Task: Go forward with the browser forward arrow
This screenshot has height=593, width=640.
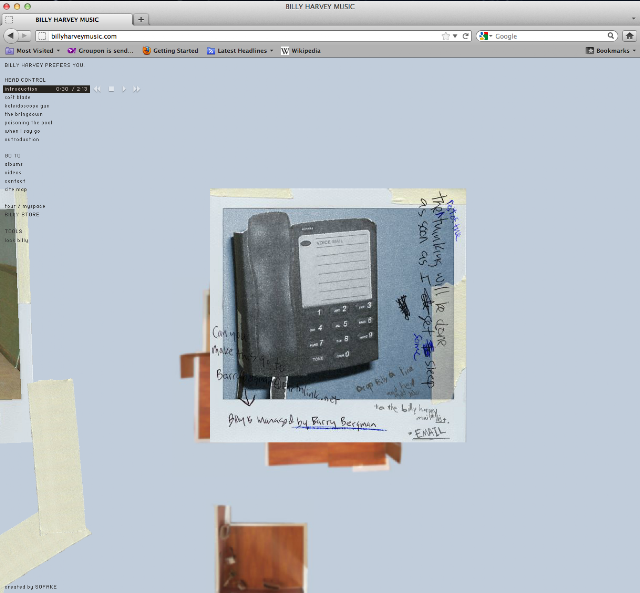Action: point(24,36)
